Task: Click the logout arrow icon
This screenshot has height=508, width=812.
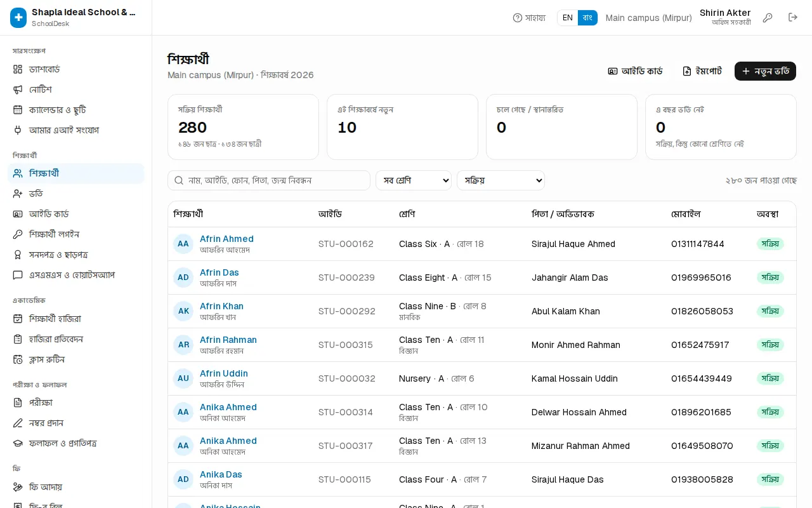Action: [x=793, y=18]
